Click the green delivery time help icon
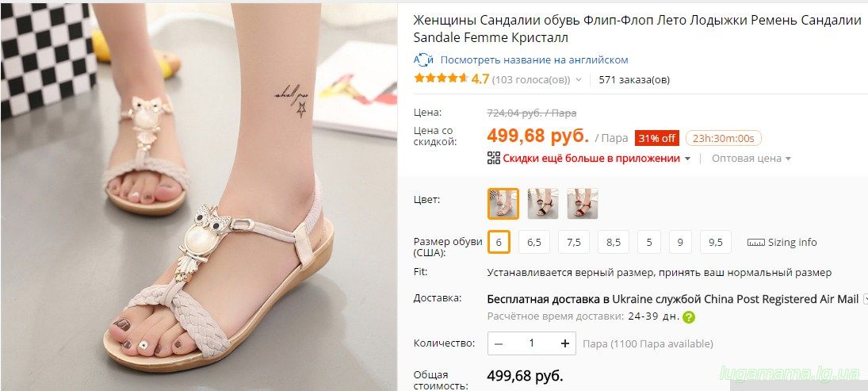868x391 pixels. (689, 317)
